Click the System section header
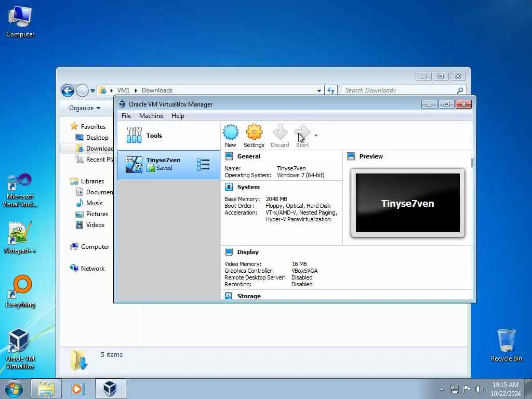 click(x=248, y=187)
